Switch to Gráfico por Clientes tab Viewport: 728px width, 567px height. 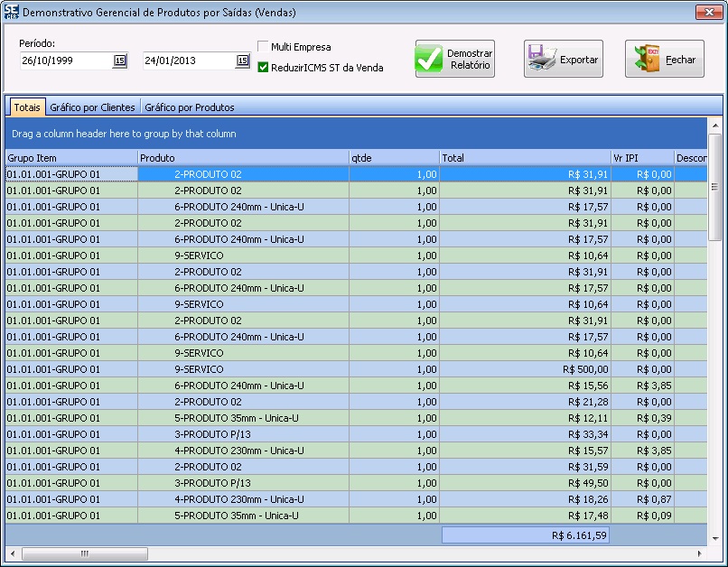(x=92, y=107)
